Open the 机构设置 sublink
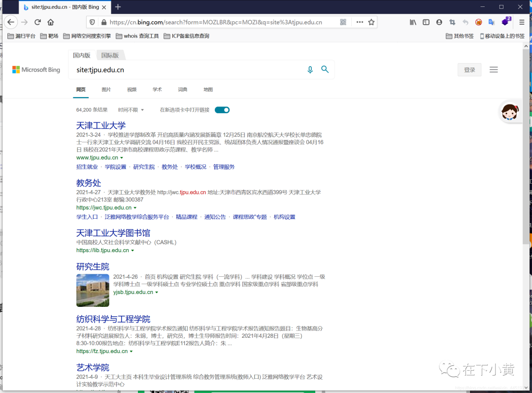This screenshot has height=393, width=532. 284,217
